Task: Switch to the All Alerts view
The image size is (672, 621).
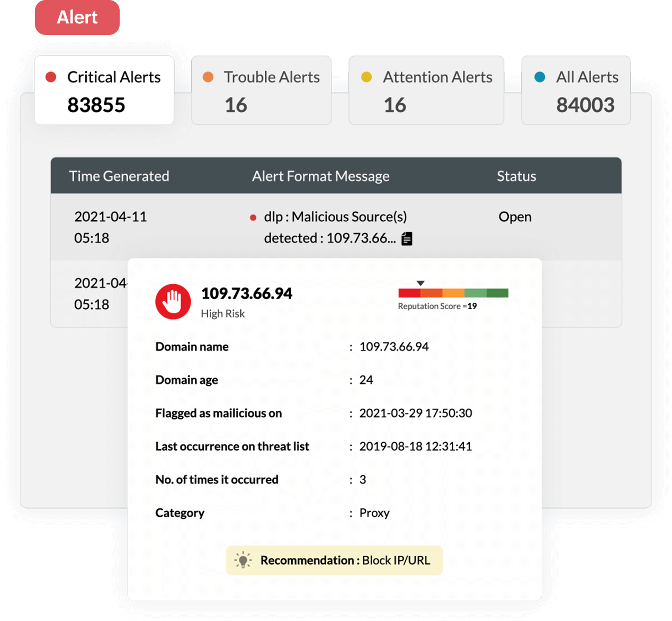Action: click(576, 90)
